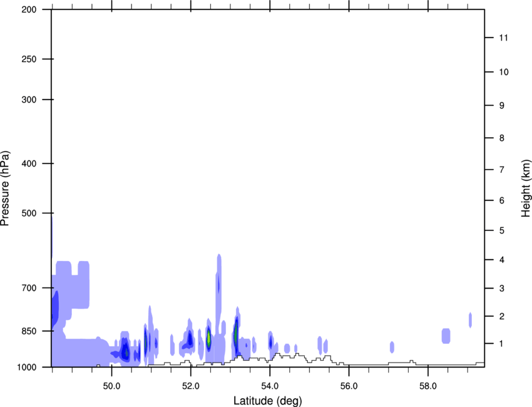Click the green contour peak near latitude 52.5

click(x=209, y=337)
